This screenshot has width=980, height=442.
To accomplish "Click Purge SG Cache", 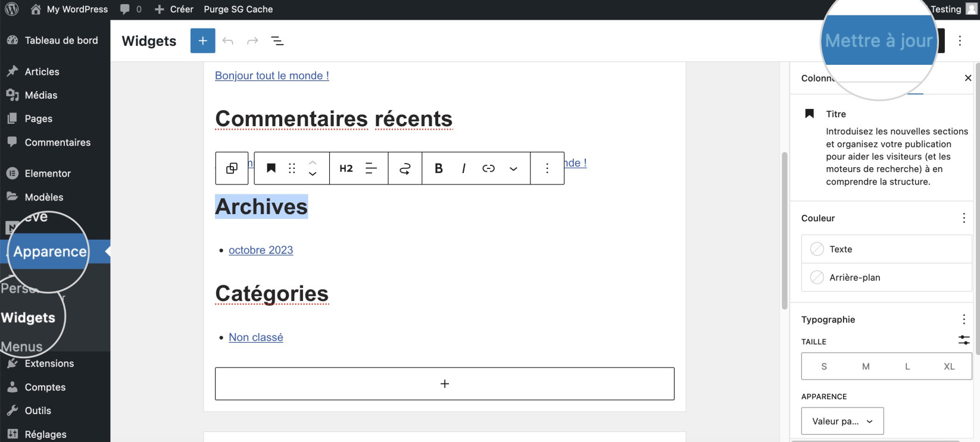I will click(x=238, y=9).
